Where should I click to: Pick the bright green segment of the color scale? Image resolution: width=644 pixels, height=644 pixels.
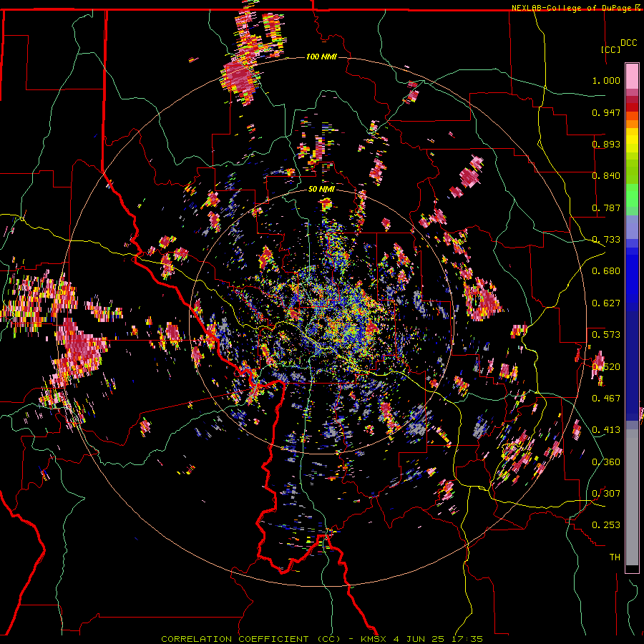pos(632,195)
